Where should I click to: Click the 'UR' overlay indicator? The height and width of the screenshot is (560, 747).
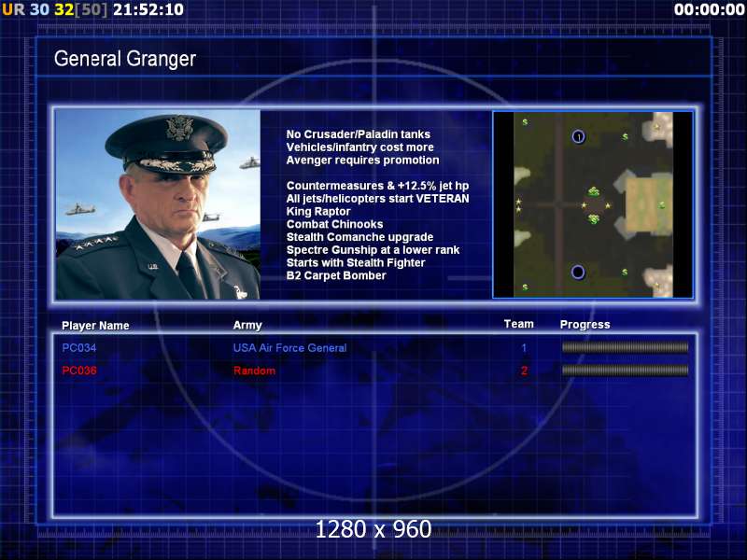coord(13,9)
